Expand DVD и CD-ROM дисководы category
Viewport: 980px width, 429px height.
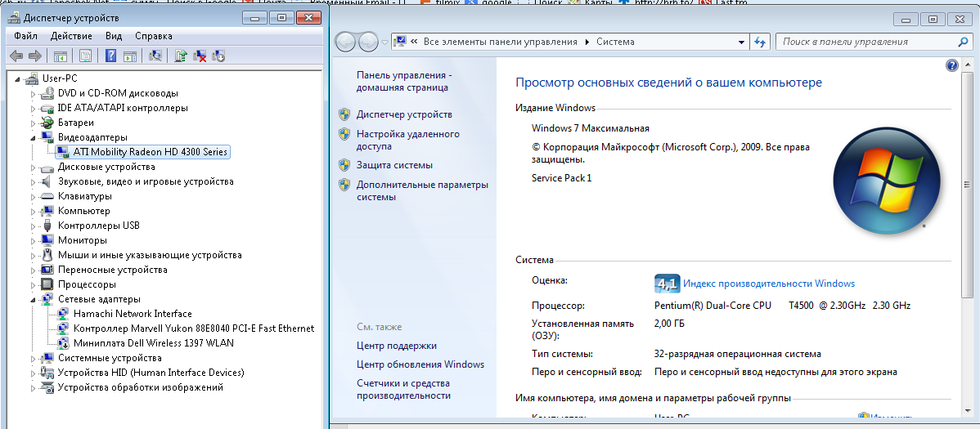(34, 93)
